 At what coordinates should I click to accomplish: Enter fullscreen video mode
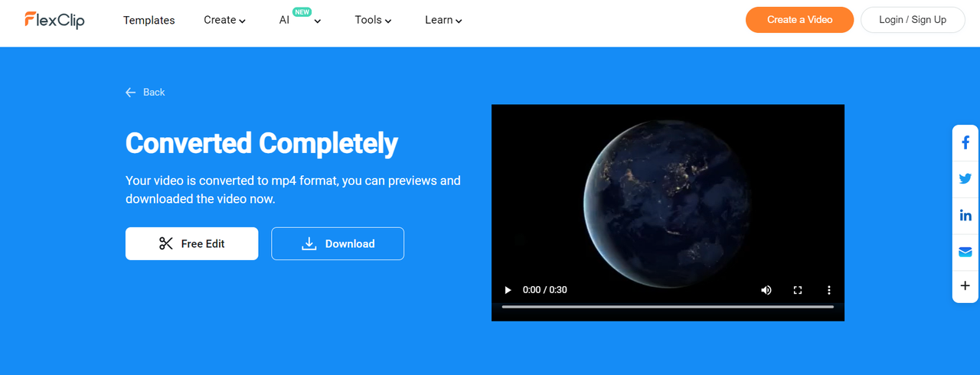[798, 290]
